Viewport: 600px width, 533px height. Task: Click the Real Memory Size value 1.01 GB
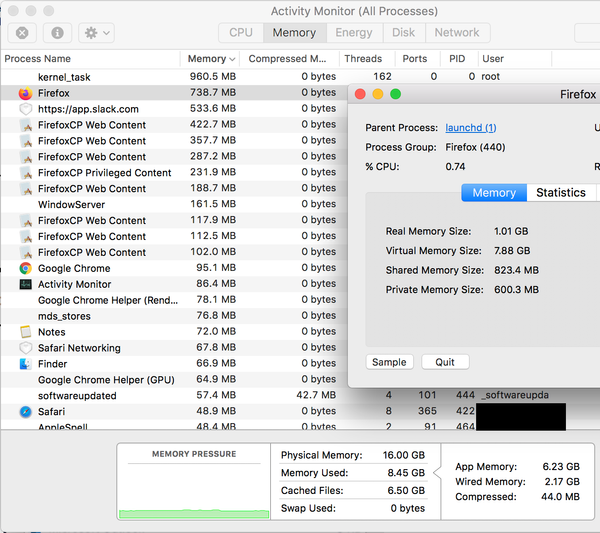coord(511,231)
